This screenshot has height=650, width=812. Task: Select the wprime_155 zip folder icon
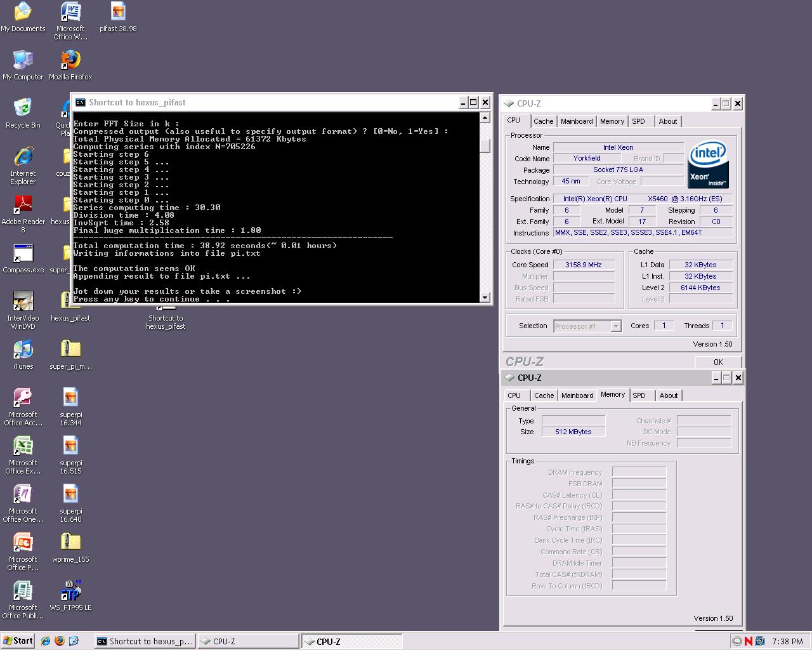pyautogui.click(x=70, y=548)
